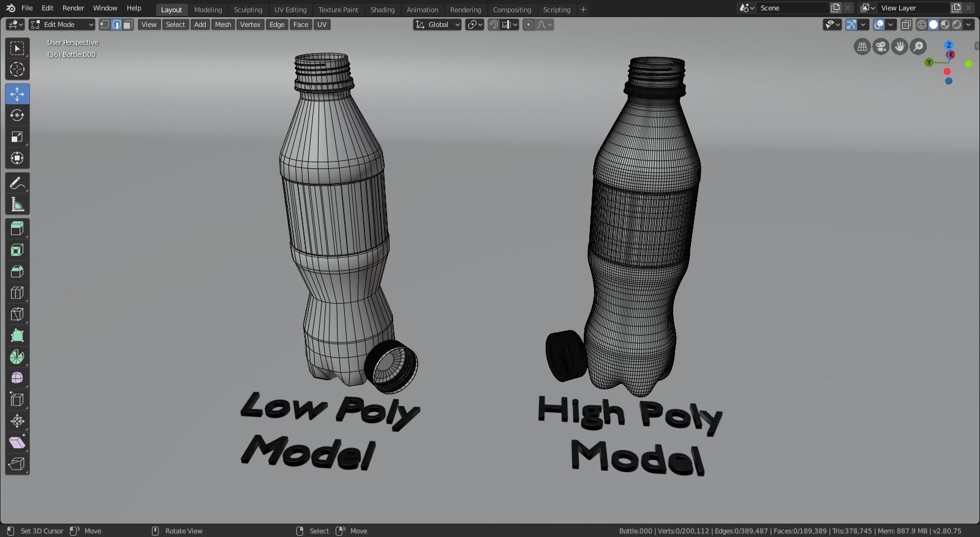Switch to solid viewport shading
Image resolution: width=980 pixels, height=537 pixels.
[933, 24]
